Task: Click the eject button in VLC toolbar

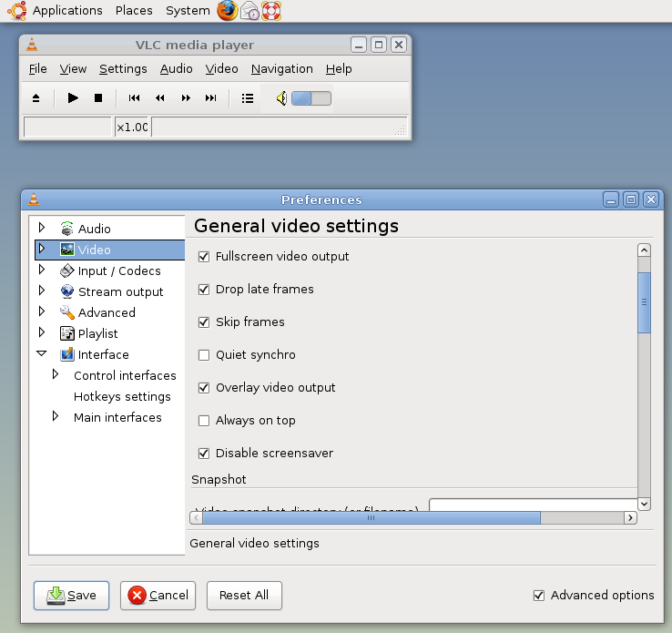Action: point(36,98)
